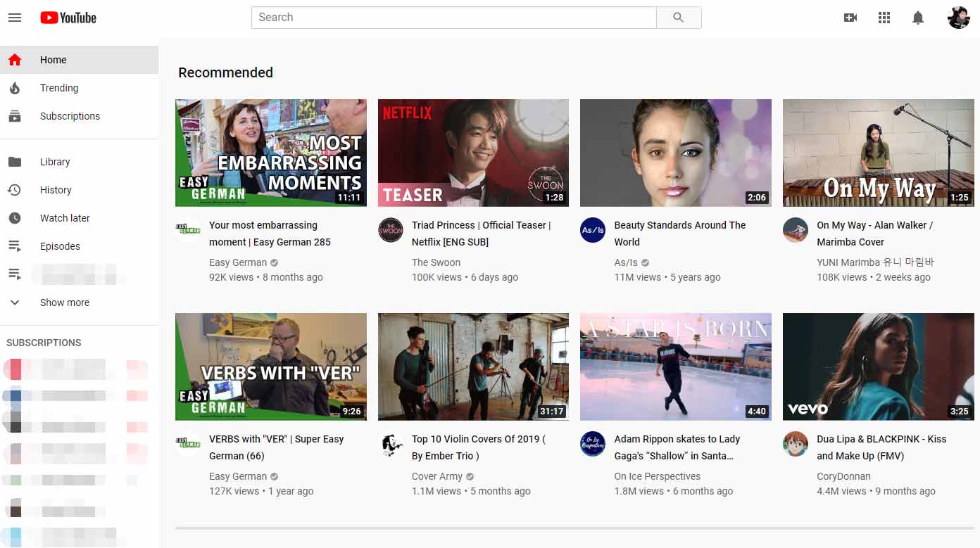This screenshot has width=980, height=548.
Task: Click '1.1M views • 5 months ago' text
Action: pos(471,491)
